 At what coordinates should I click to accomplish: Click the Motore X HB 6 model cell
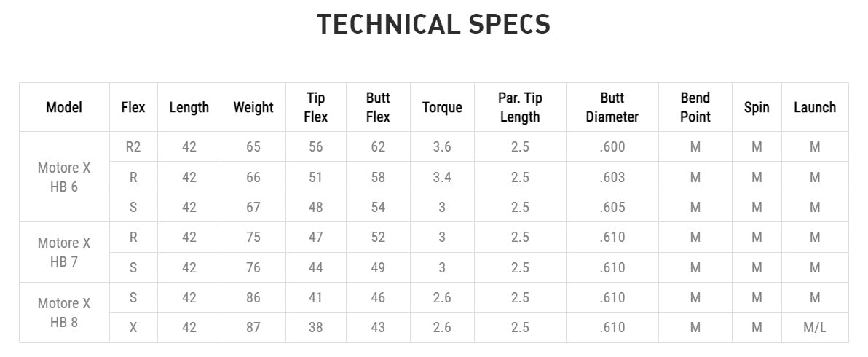tap(64, 177)
